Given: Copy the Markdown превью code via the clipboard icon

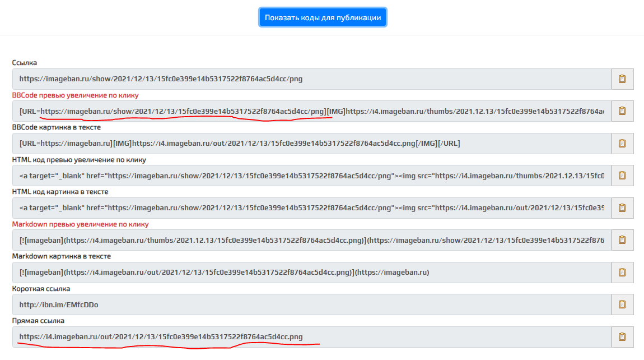Looking at the screenshot, I should coord(622,240).
